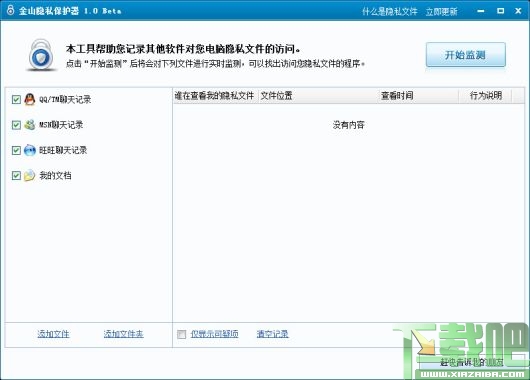Viewport: 530px width, 380px height.
Task: Click the QQ penguin icon
Action: tap(30, 99)
